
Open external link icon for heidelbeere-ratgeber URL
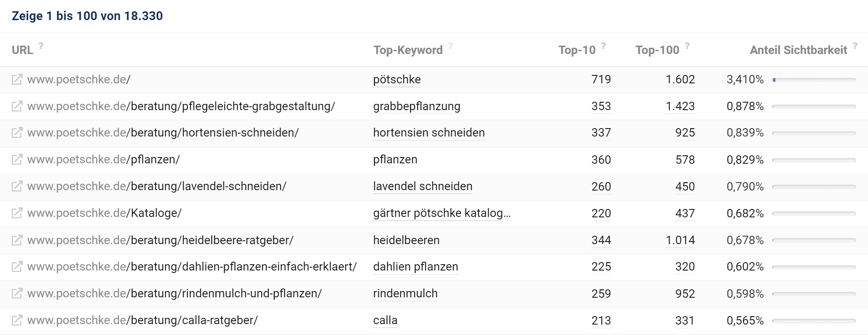[x=17, y=240]
